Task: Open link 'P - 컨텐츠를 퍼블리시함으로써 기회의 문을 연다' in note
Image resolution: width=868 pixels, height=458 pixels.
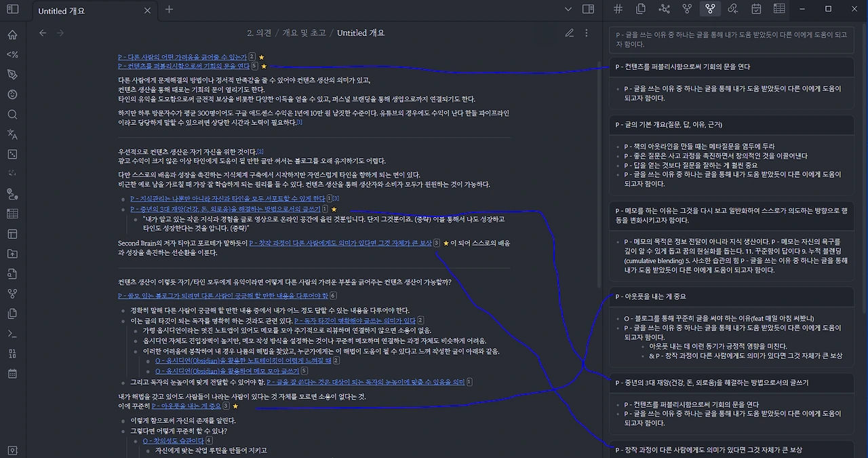Action: 184,66
